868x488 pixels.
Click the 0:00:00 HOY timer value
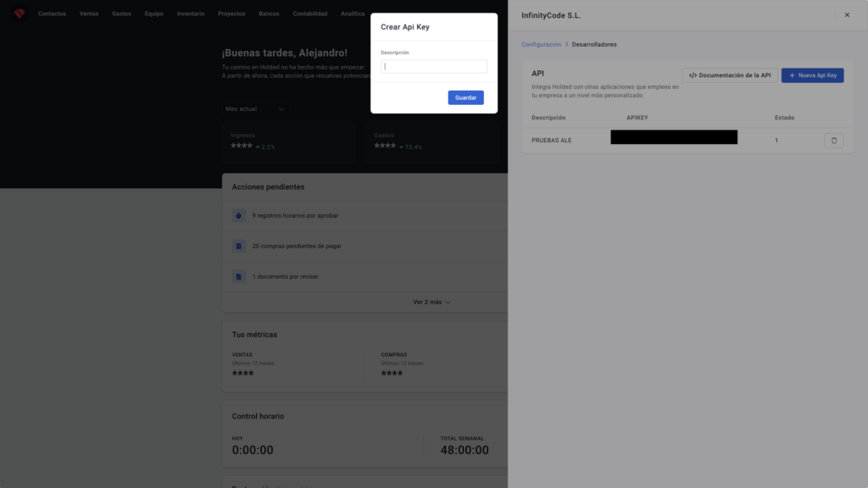point(253,451)
